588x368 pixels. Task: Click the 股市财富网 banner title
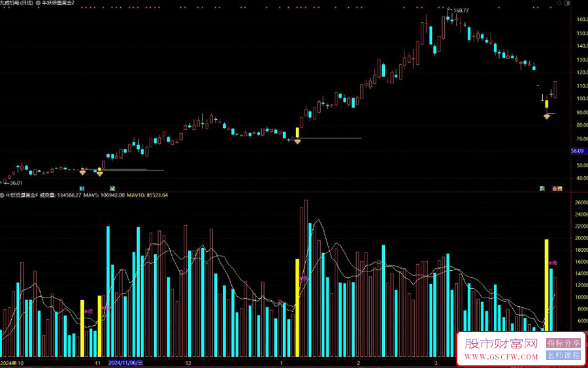[501, 343]
